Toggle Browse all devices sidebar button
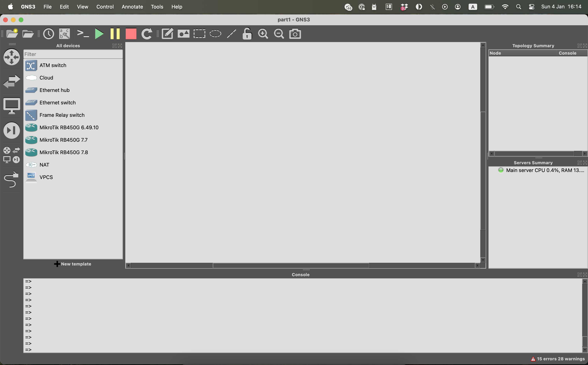 [x=11, y=155]
